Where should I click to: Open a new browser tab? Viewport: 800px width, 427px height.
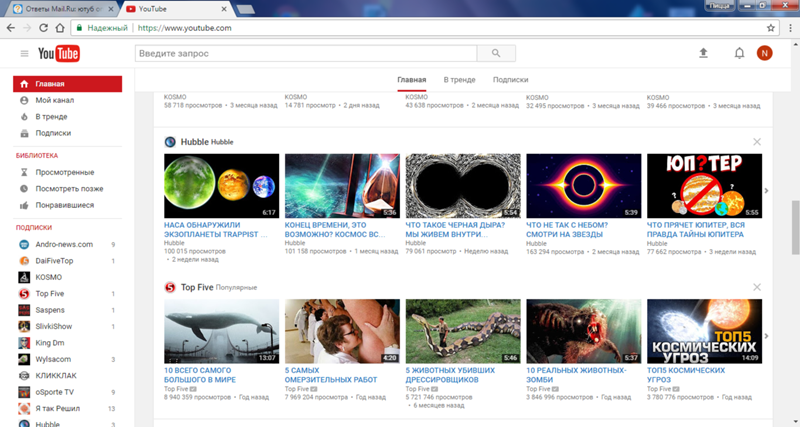click(x=245, y=9)
